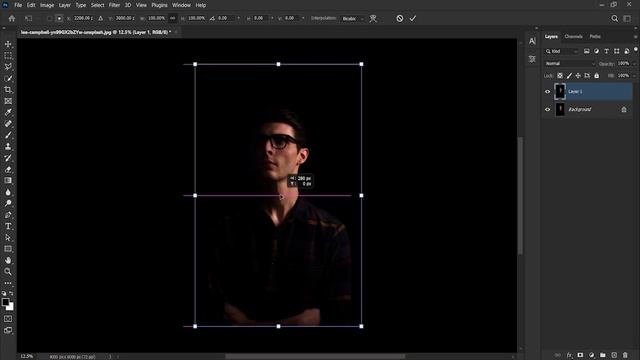Select the Eraser tool
The height and width of the screenshot is (360, 640).
8,169
